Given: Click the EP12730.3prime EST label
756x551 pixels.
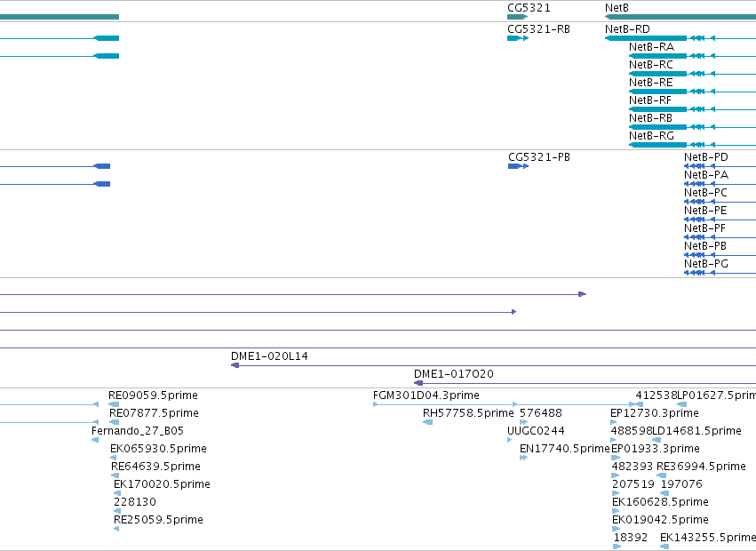Looking at the screenshot, I should click(654, 413).
